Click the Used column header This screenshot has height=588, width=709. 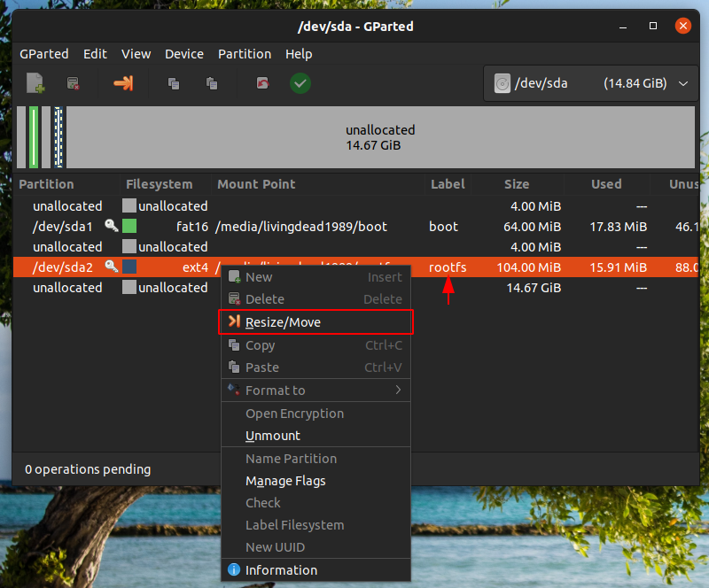pos(606,184)
